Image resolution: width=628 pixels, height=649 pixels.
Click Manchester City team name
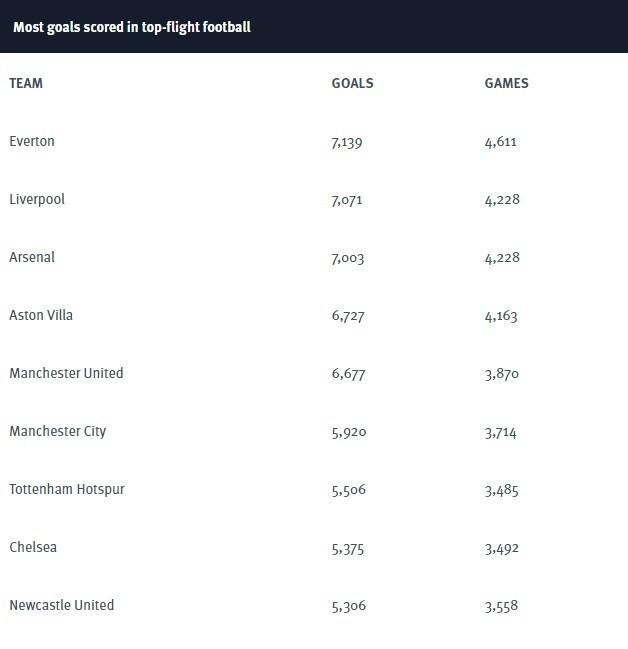pos(58,431)
